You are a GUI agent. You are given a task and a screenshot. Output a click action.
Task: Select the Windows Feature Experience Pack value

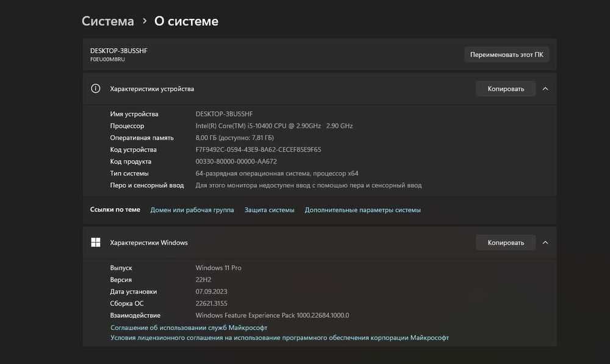click(x=272, y=315)
